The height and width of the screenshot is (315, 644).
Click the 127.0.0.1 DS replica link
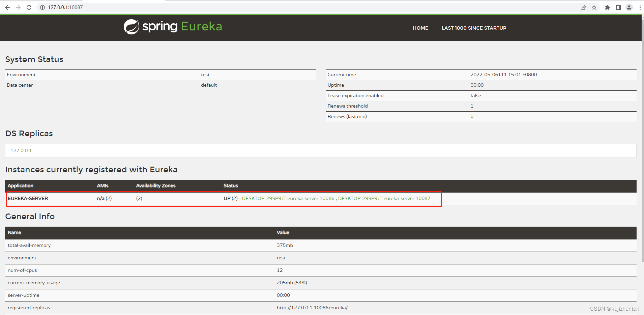pyautogui.click(x=21, y=150)
